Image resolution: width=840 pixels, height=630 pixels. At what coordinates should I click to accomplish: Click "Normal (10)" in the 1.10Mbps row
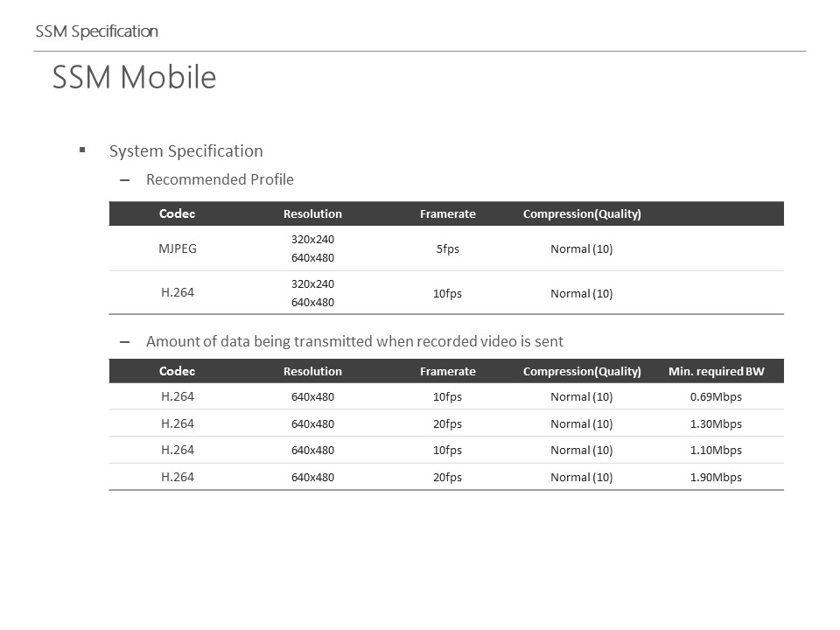click(x=582, y=450)
